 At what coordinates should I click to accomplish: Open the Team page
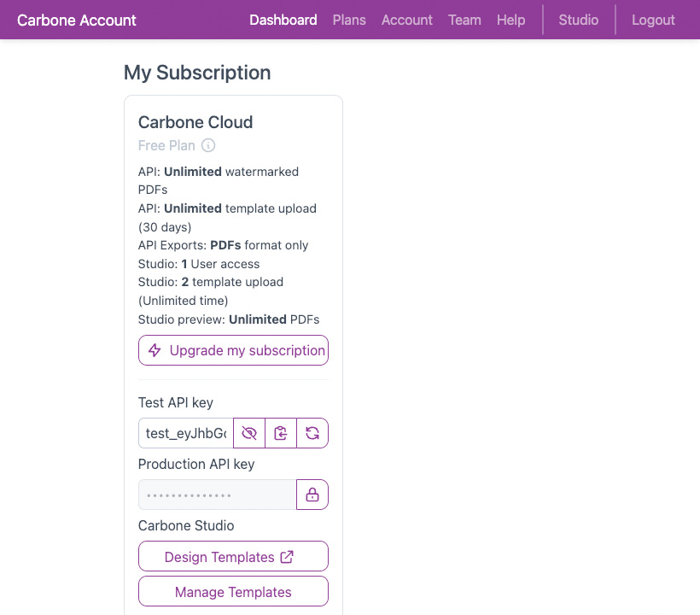point(464,20)
